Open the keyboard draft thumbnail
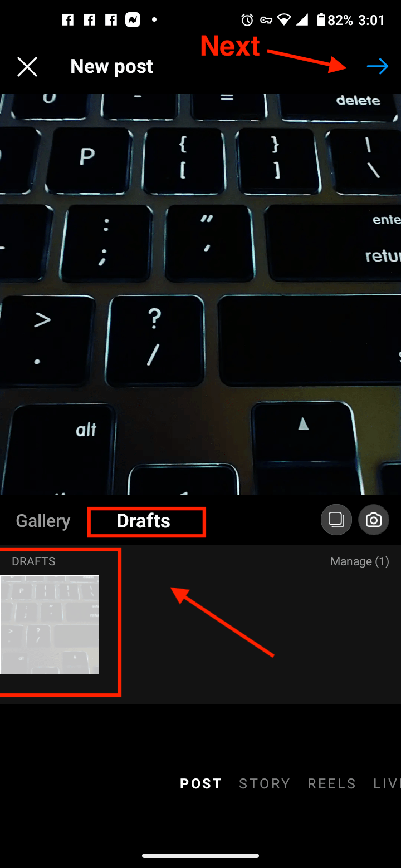This screenshot has width=401, height=868. [50, 625]
